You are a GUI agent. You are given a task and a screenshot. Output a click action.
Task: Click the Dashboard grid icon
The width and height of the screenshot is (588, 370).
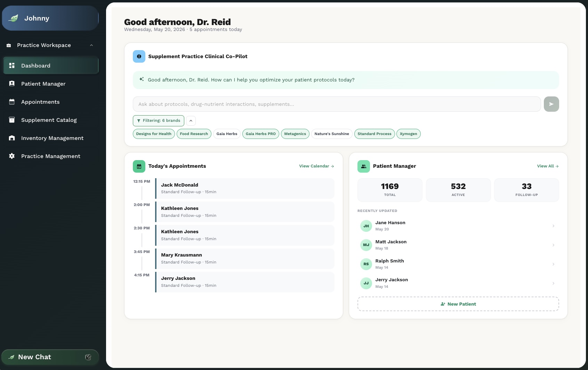coord(12,65)
